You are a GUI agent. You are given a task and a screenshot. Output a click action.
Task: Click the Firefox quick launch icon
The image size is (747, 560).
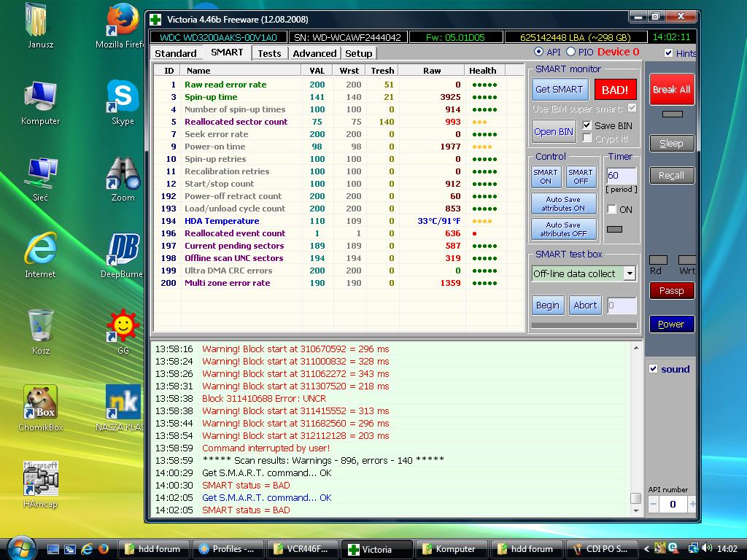[x=104, y=549]
